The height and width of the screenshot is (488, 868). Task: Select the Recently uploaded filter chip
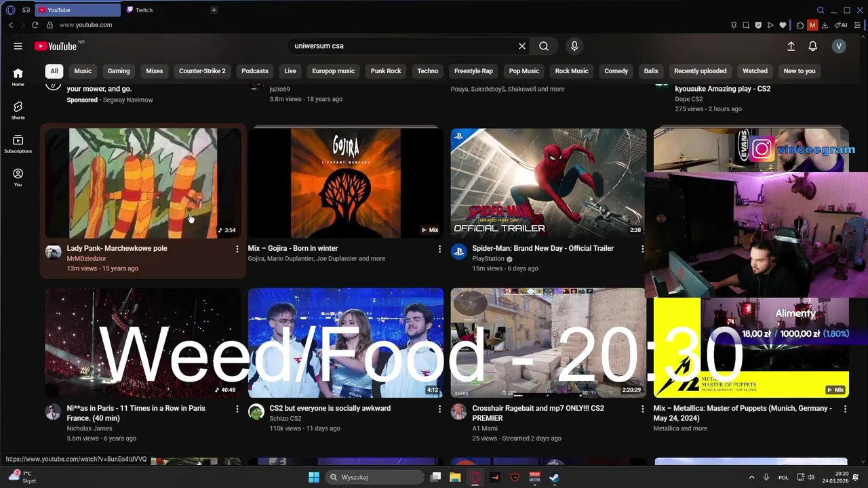(701, 70)
